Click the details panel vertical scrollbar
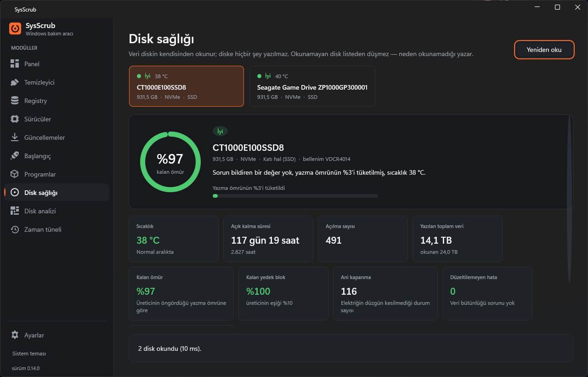The height and width of the screenshot is (377, 588). (x=570, y=199)
